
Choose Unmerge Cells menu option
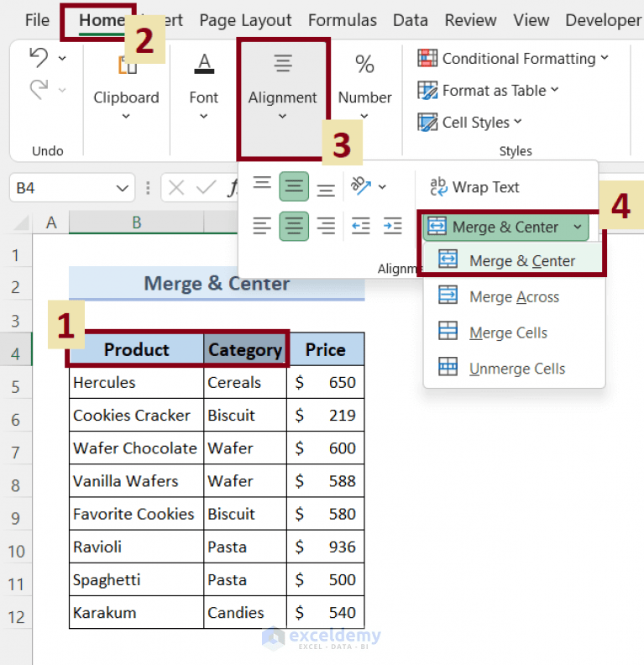pyautogui.click(x=513, y=369)
